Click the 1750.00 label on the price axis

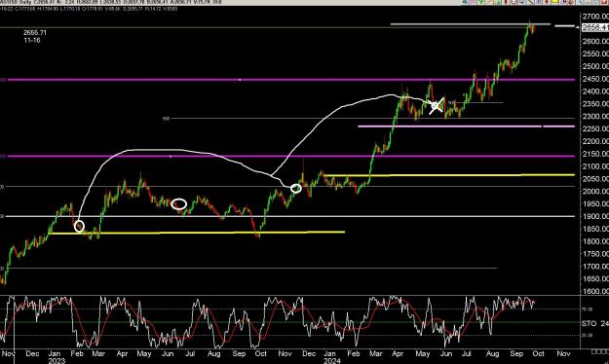coord(595,254)
